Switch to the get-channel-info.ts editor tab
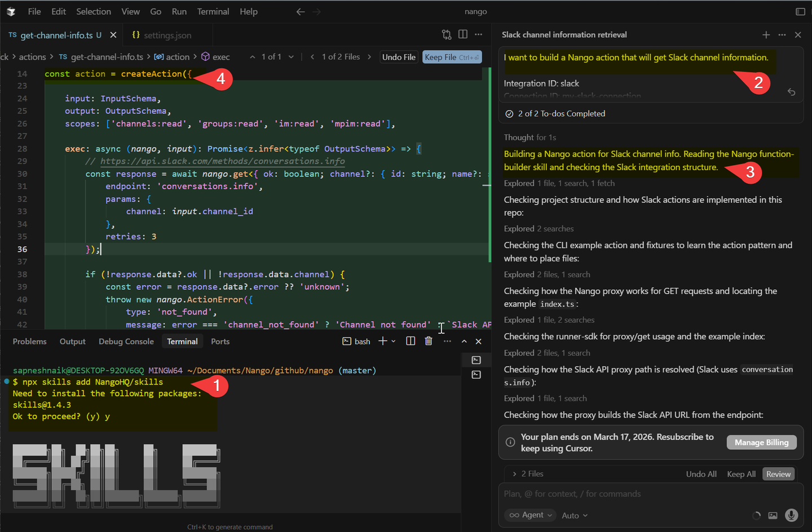The width and height of the screenshot is (812, 532). click(55, 35)
